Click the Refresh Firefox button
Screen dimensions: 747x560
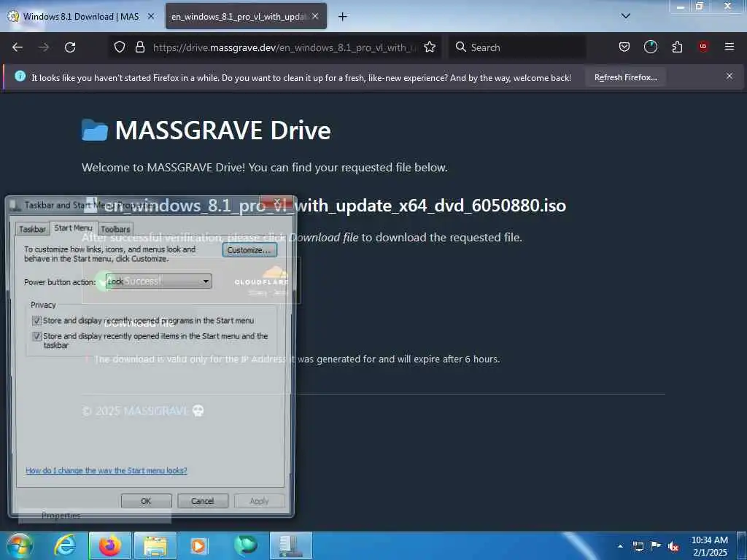pos(625,77)
